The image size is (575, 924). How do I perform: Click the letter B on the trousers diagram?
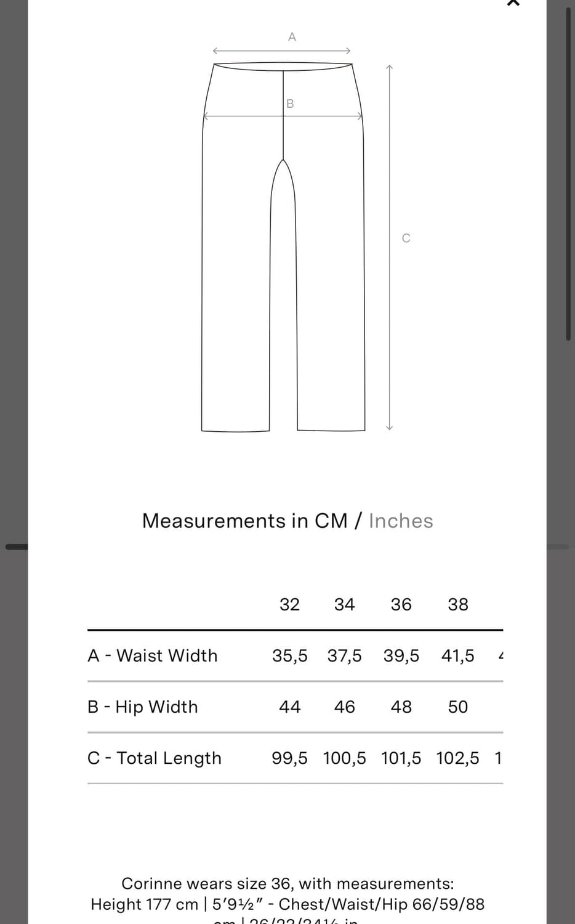290,103
